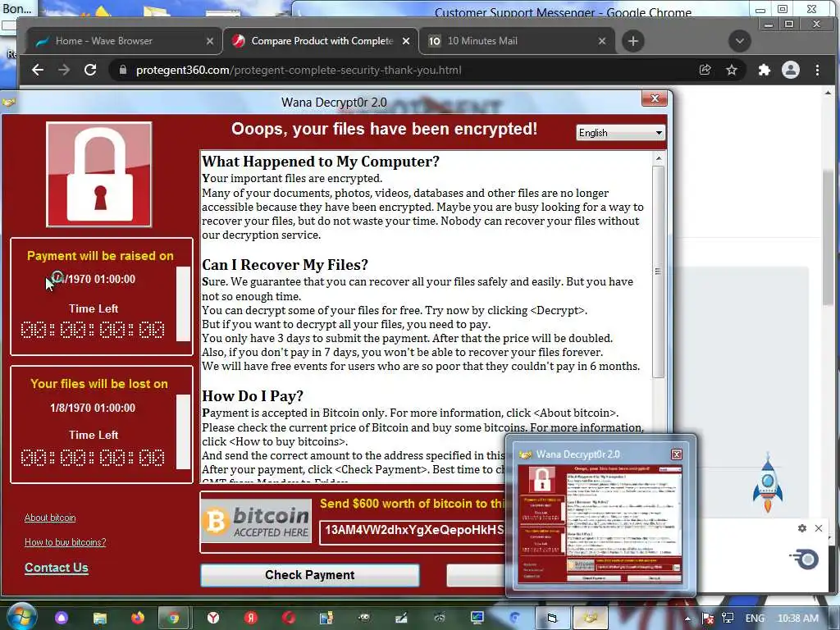
Task: Click the Chrome page scrollbar thumb
Action: pos(829,239)
